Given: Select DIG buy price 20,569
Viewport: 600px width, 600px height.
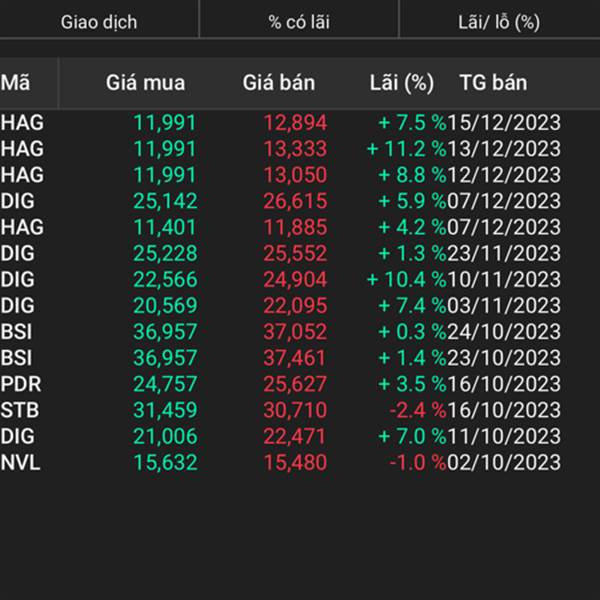Looking at the screenshot, I should coord(165,305).
